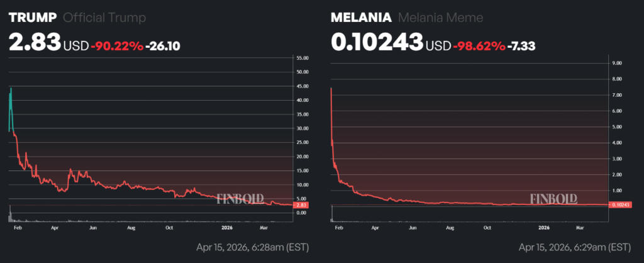The width and height of the screenshot is (644, 263).
Task: Select the 0.10243 USD price readout
Action: [376, 43]
